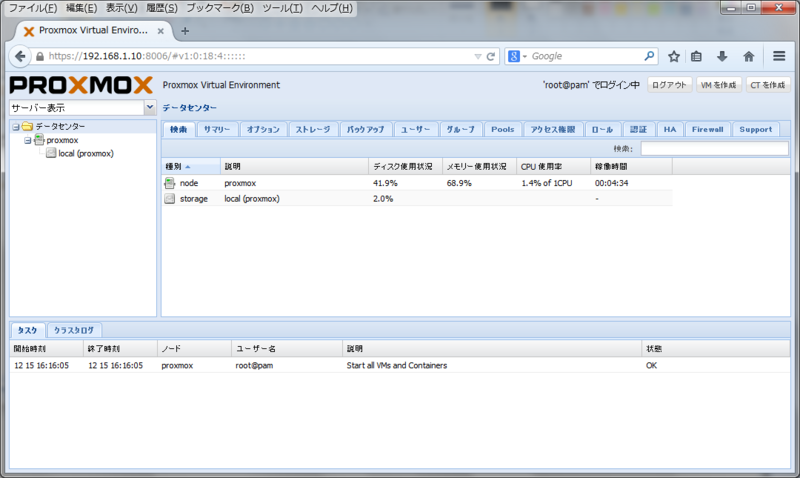
Task: Sort by 種別 column header
Action: [x=191, y=167]
